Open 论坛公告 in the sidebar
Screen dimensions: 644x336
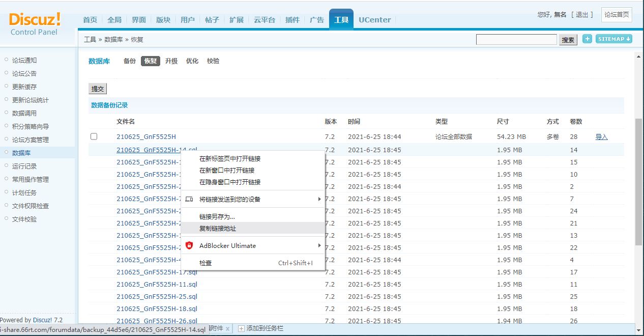coord(24,73)
